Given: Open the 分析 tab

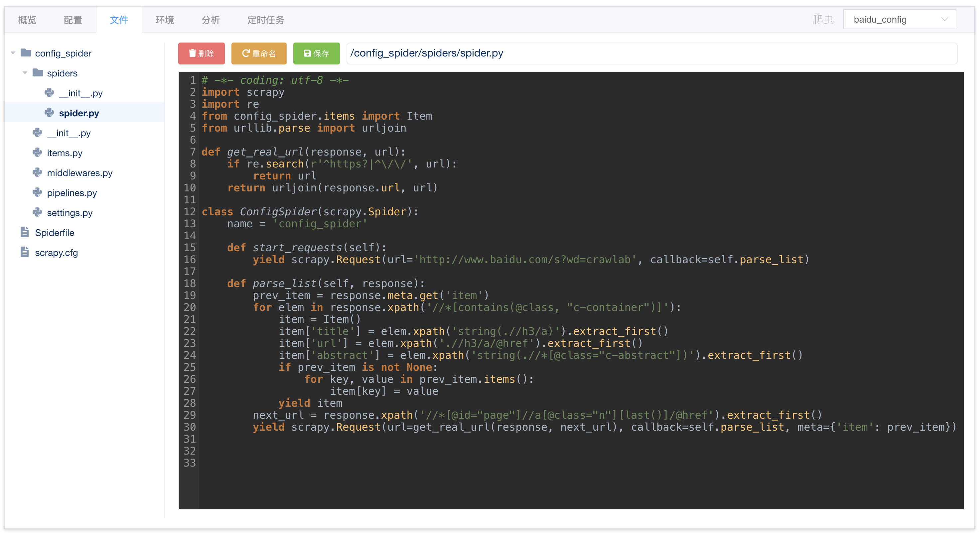Looking at the screenshot, I should 210,20.
